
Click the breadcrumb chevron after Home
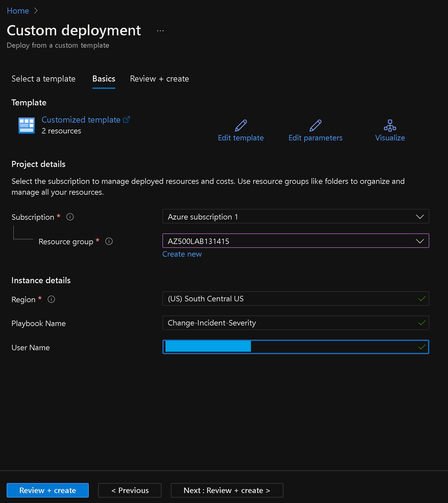36,11
